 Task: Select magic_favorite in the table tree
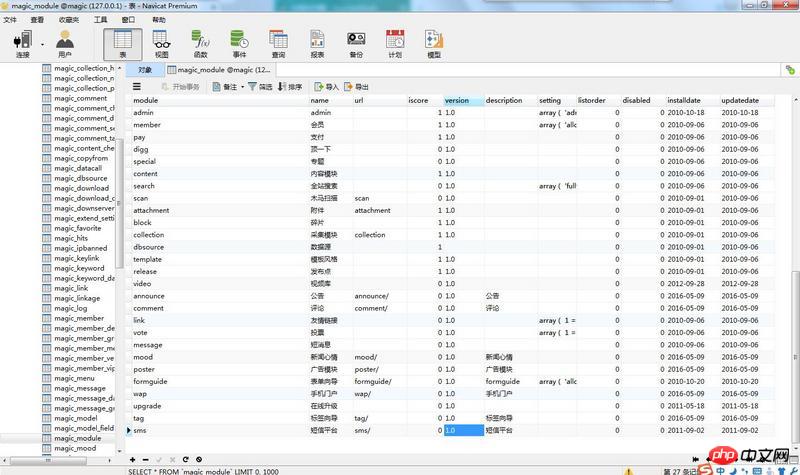(x=78, y=229)
